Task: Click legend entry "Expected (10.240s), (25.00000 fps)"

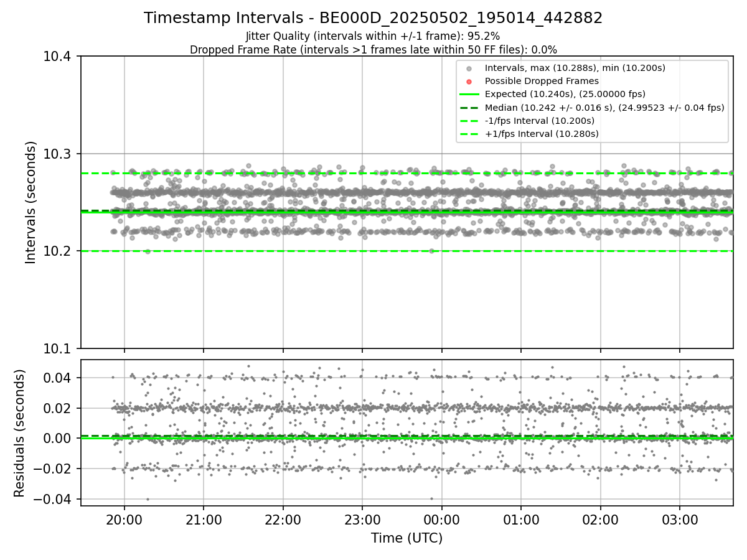Action: 565,94
